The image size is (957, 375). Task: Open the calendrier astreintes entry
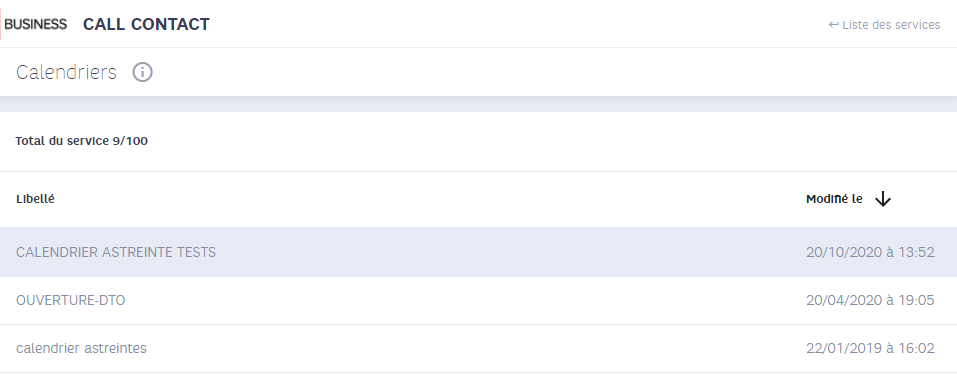[81, 349]
